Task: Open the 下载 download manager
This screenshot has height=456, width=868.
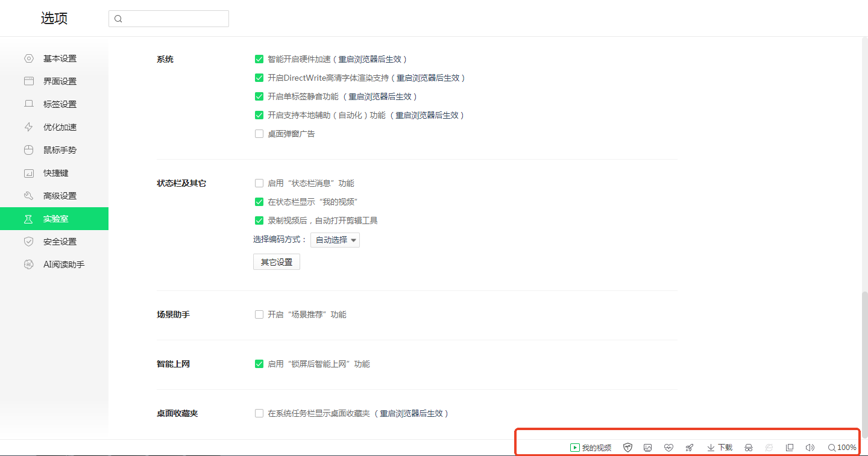Action: click(720, 448)
